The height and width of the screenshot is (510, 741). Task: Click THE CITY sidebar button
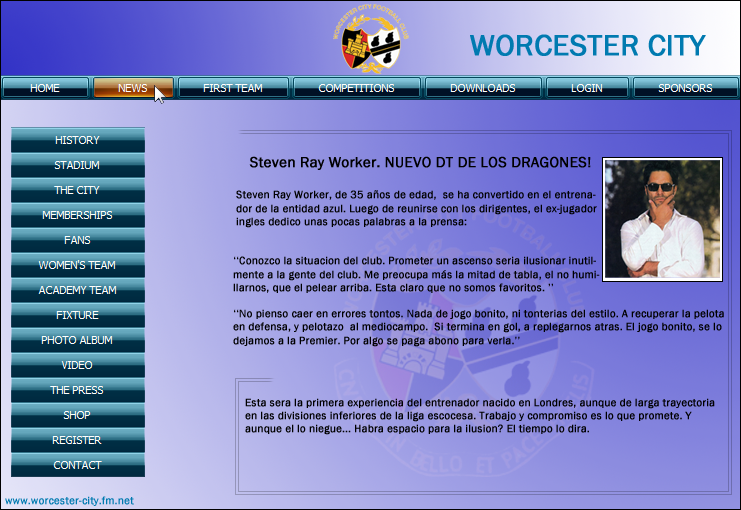coord(78,190)
